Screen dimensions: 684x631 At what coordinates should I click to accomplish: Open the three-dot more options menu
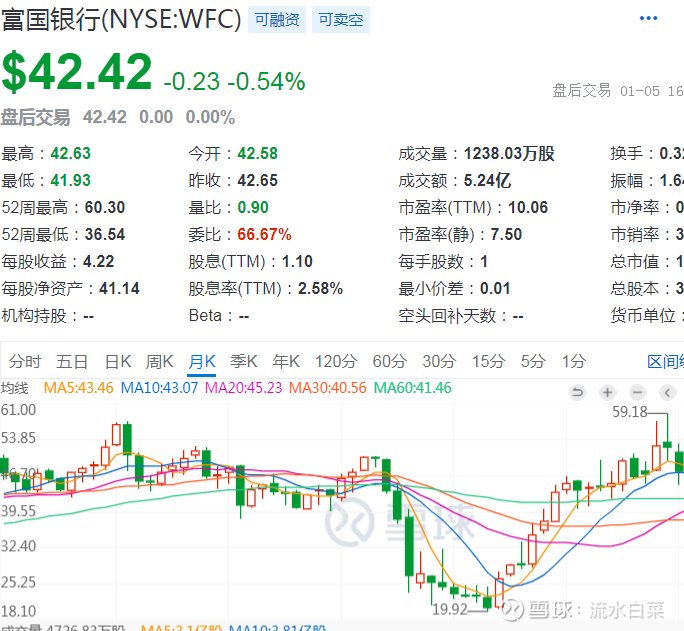pyautogui.click(x=648, y=18)
